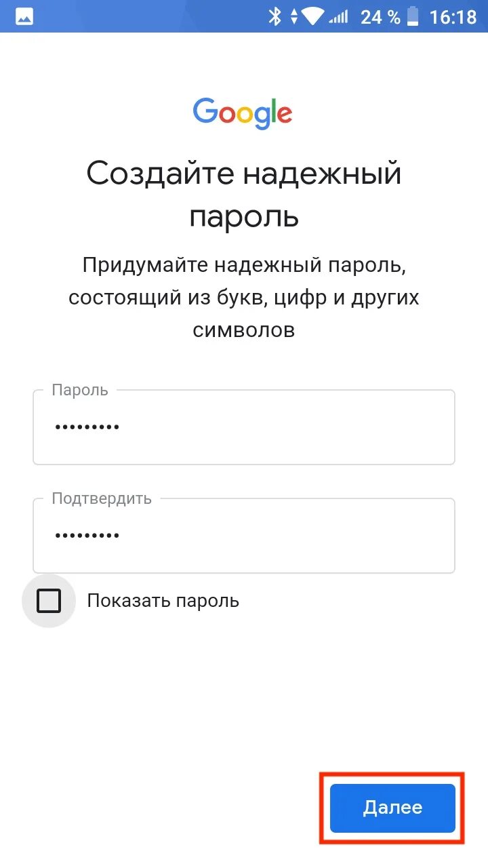
Task: Tap the 16:18 clock in status bar
Action: click(453, 17)
